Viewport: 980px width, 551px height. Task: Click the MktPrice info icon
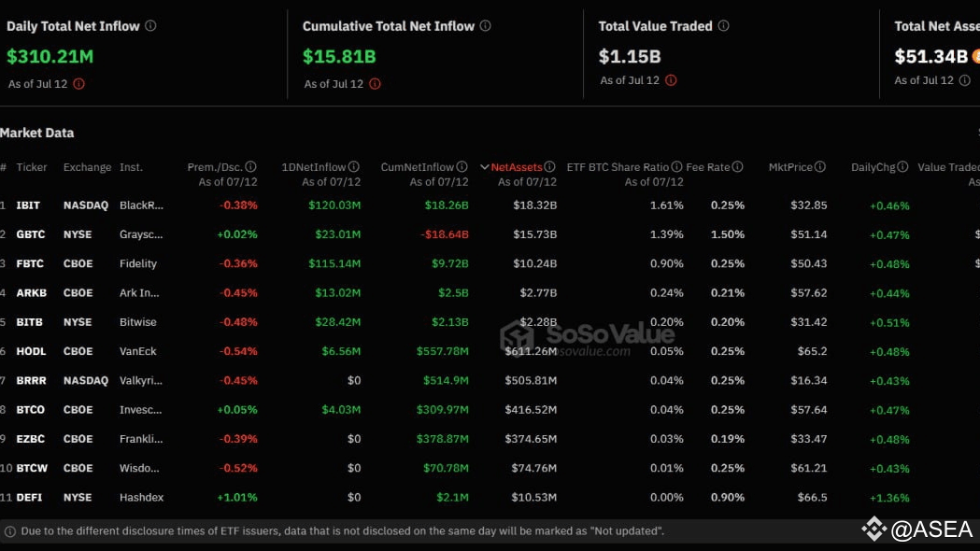coord(818,167)
